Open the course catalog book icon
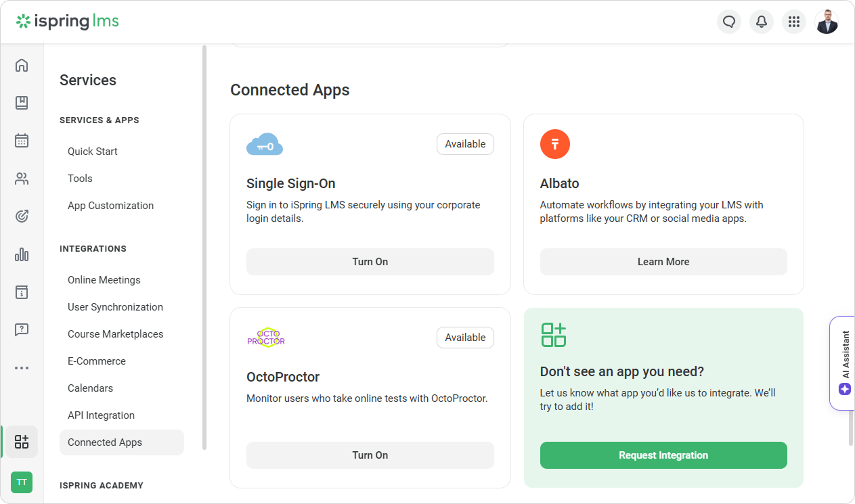The height and width of the screenshot is (504, 855). pyautogui.click(x=22, y=103)
